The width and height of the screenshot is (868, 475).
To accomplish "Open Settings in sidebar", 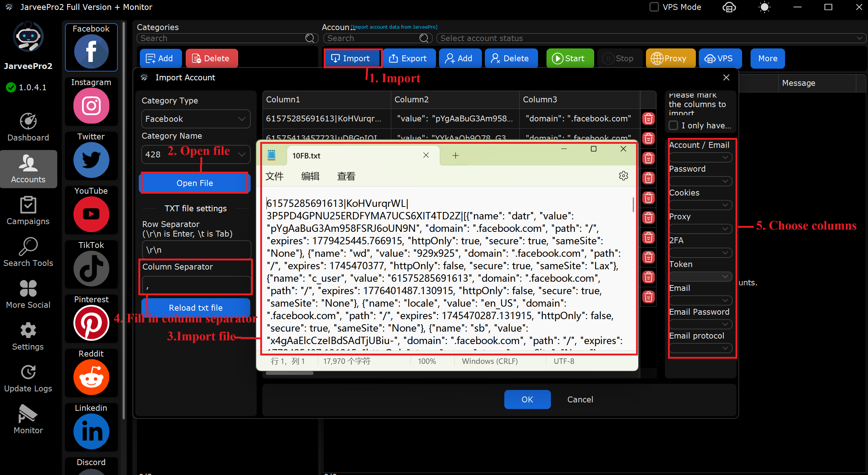I will (28, 336).
